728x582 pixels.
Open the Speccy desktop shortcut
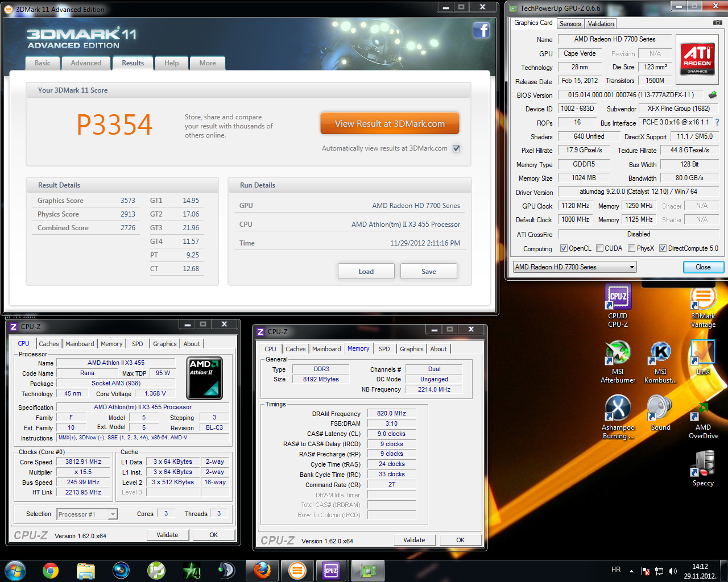click(x=703, y=468)
